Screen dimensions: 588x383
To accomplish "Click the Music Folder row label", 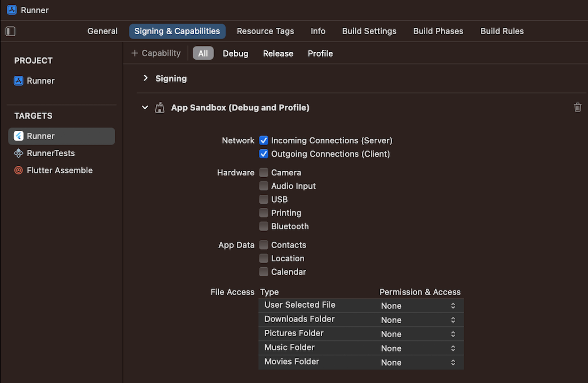I will 289,347.
